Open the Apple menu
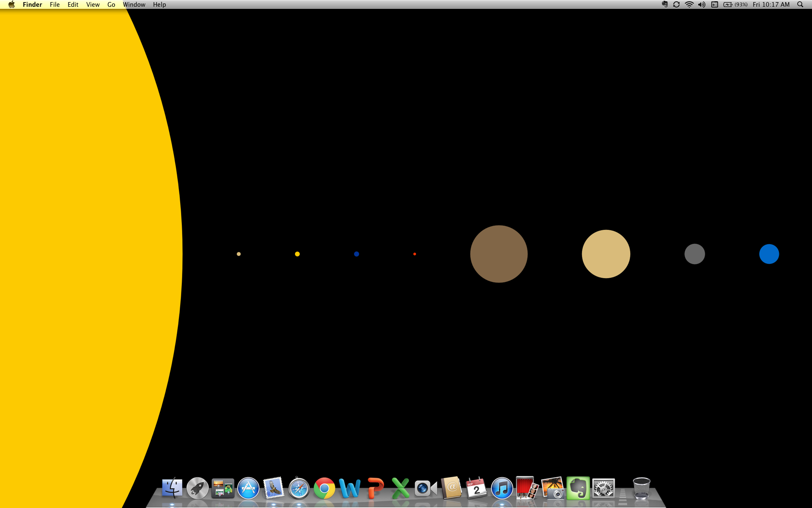Screen dimensions: 812x508 pos(11,4)
